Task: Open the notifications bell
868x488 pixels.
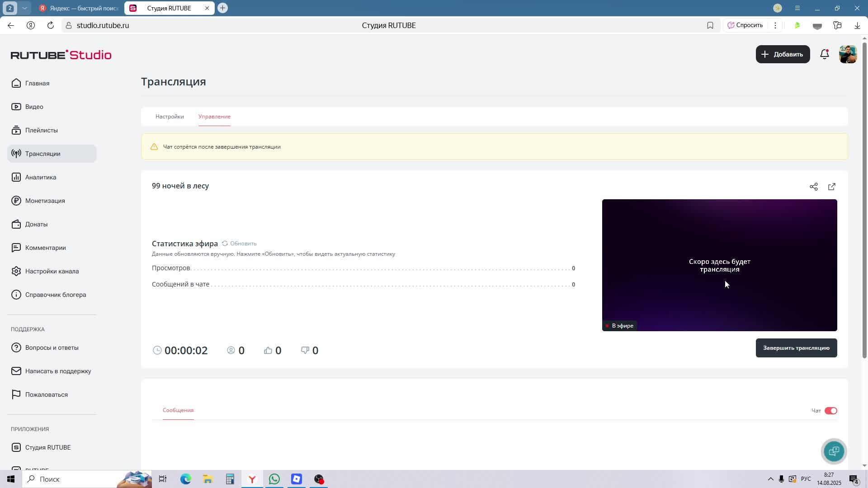Action: 824,54
